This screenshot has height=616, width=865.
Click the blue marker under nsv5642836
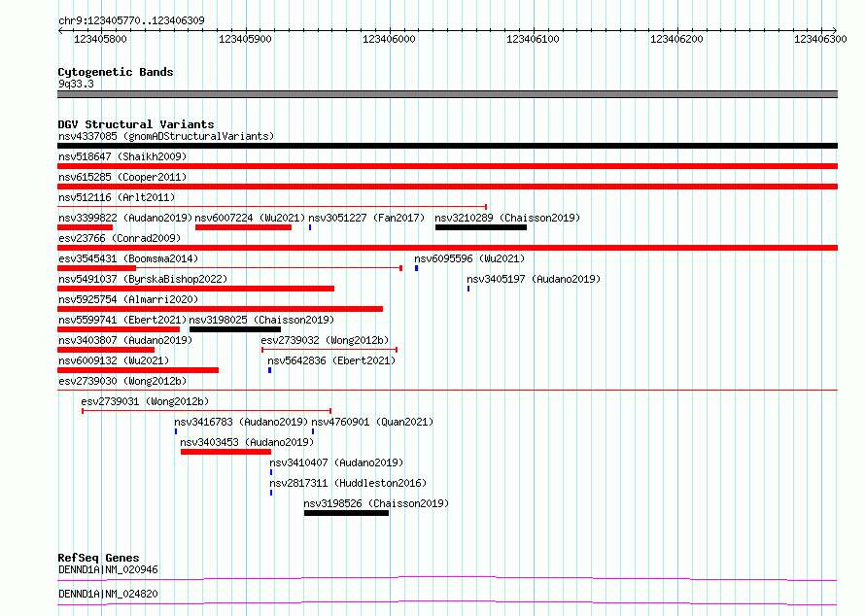[x=270, y=370]
